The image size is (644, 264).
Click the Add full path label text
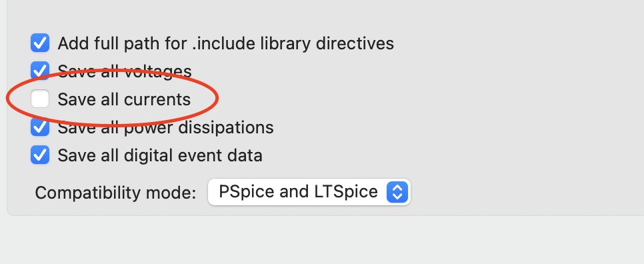tap(226, 43)
